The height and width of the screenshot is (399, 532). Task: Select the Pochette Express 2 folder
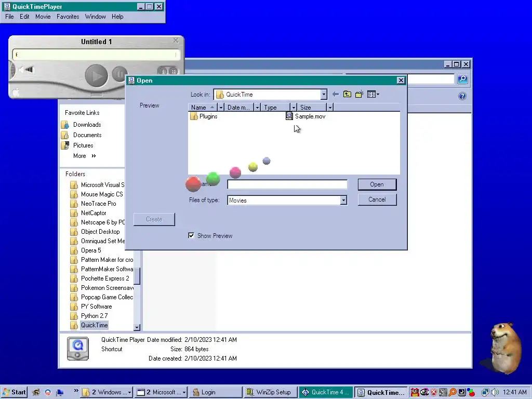[100, 278]
